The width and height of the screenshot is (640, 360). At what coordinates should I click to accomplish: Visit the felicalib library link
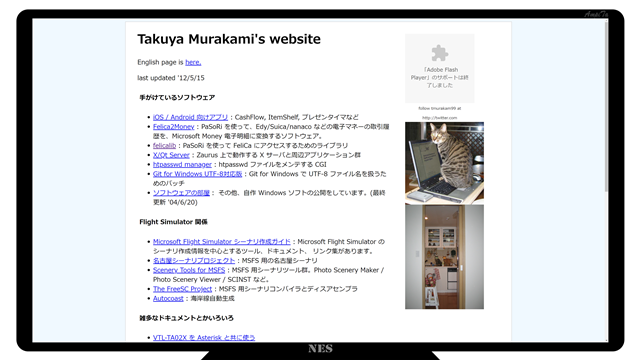(164, 146)
